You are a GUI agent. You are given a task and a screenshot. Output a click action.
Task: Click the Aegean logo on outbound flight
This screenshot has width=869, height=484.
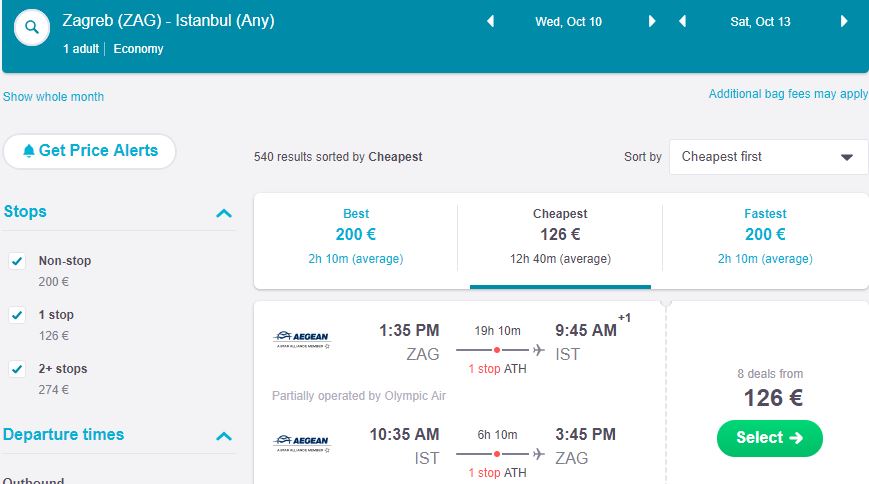301,340
